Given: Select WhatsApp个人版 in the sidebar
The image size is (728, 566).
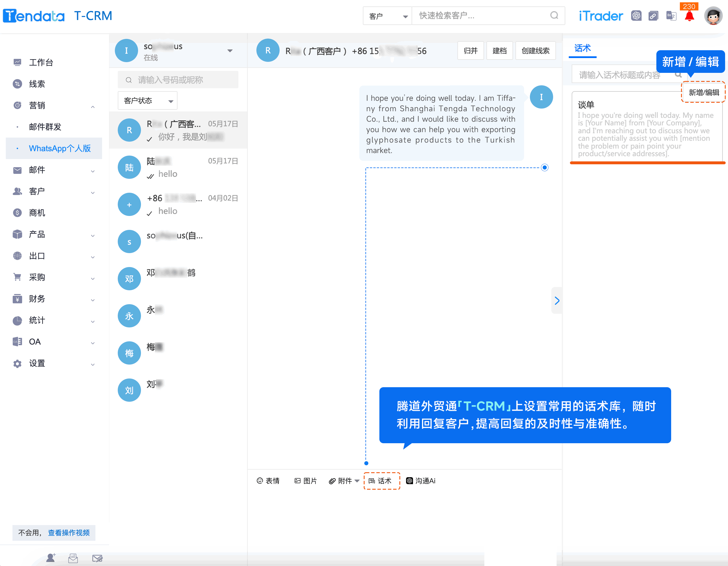Looking at the screenshot, I should (x=60, y=148).
